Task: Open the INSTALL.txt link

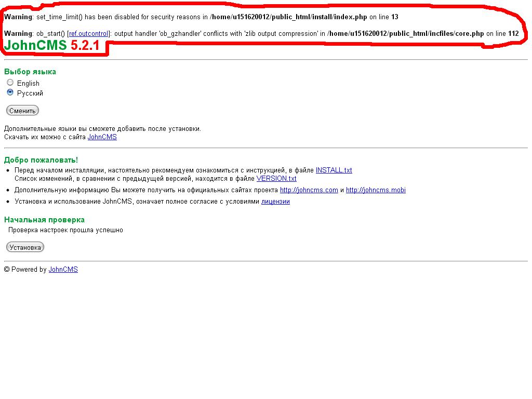Action: tap(334, 170)
